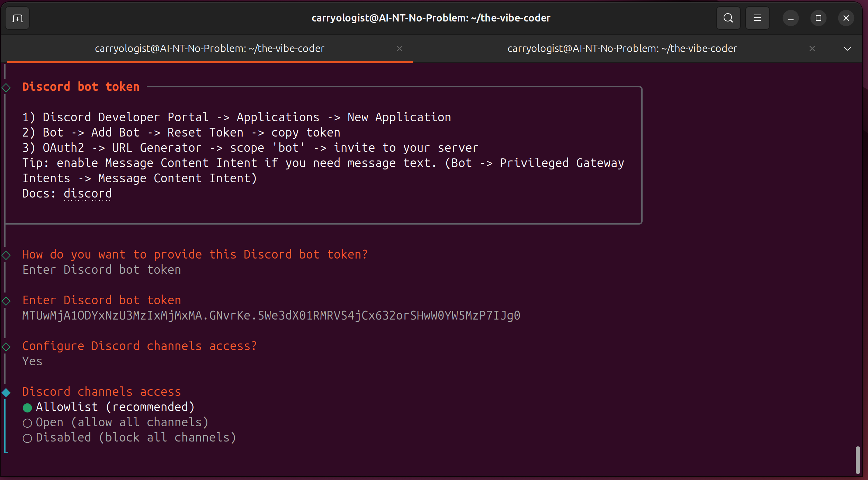Switch to the first the-vibe-coder tab
The height and width of the screenshot is (480, 868).
(209, 49)
